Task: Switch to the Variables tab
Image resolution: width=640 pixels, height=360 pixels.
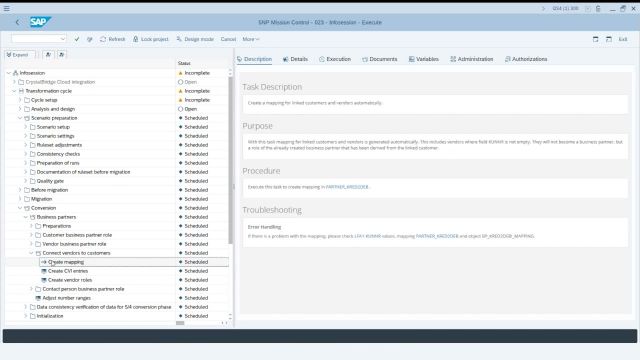Action: pos(424,59)
